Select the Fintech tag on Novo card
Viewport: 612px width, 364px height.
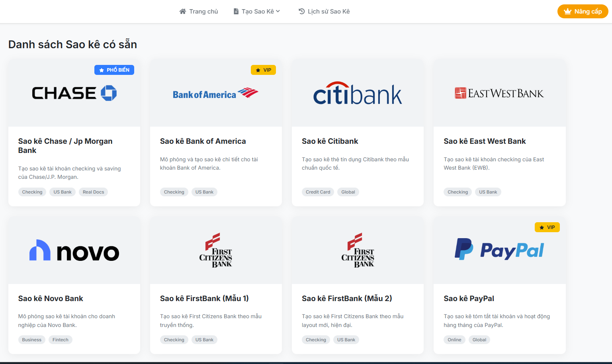pos(61,340)
